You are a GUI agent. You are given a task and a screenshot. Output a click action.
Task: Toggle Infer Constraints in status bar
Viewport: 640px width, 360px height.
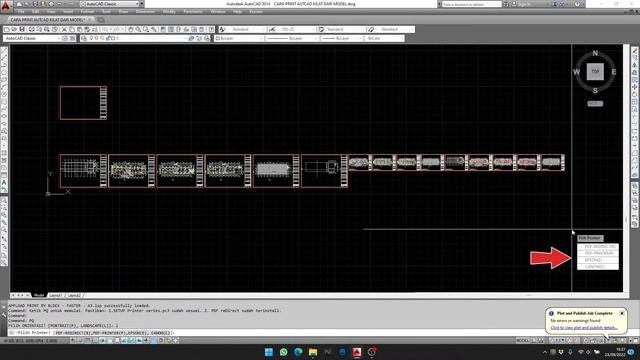coord(73,340)
